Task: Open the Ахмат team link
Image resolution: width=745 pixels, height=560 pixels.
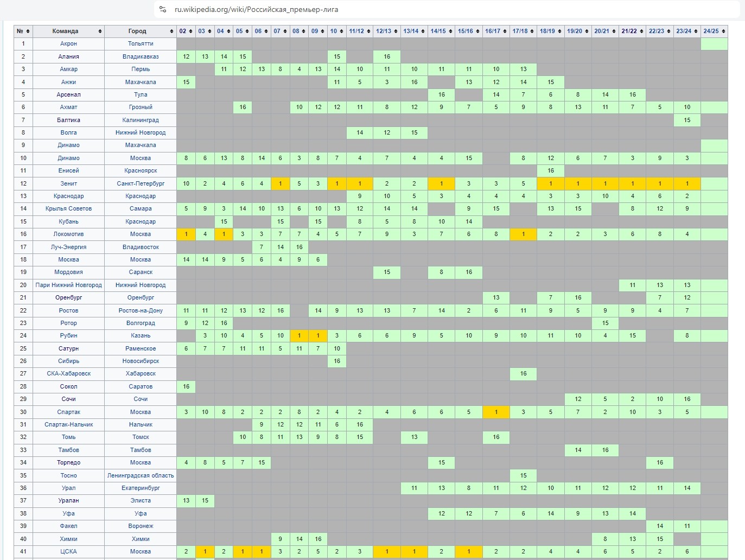Action: 68,107
